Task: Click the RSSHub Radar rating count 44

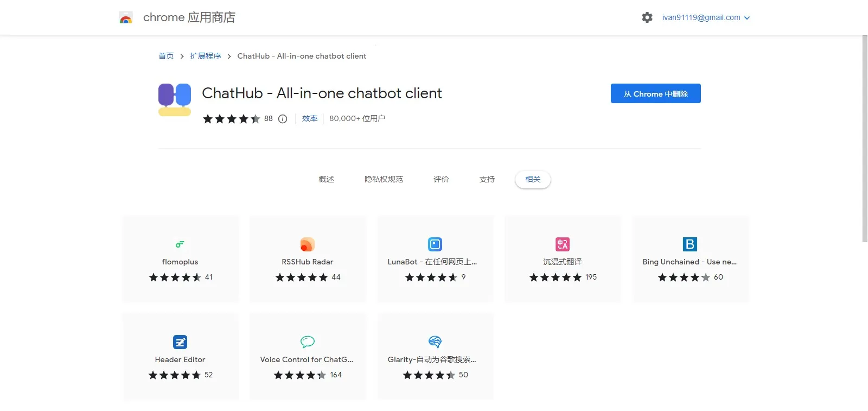Action: coord(336,277)
